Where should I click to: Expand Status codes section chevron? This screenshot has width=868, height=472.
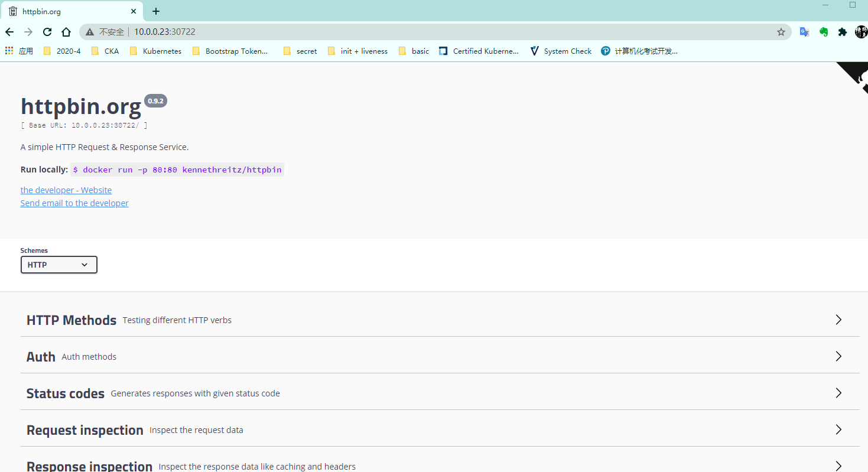(838, 393)
